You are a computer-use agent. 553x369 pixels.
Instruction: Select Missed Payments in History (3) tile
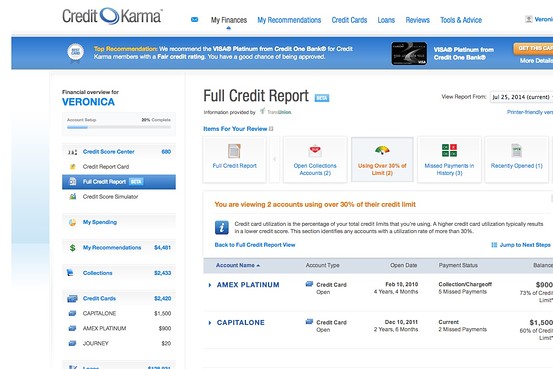pos(449,159)
